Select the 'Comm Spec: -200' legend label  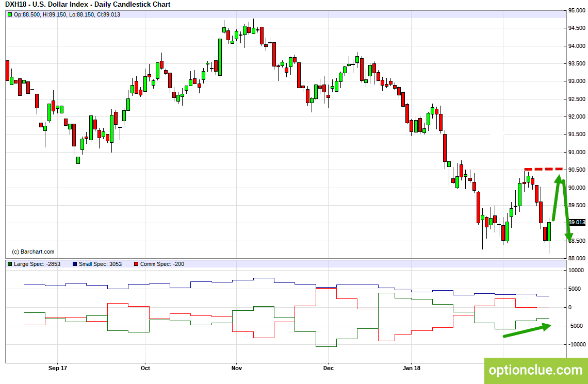click(162, 264)
